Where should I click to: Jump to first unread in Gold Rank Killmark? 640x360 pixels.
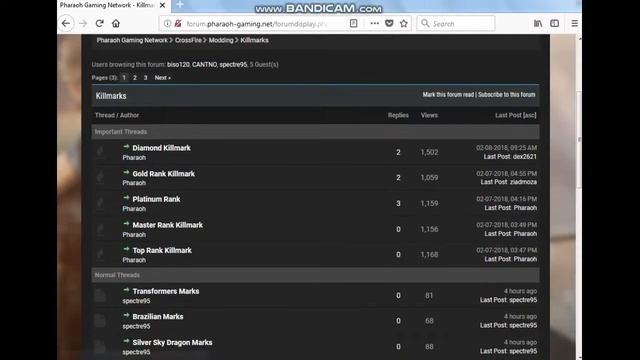tap(126, 173)
